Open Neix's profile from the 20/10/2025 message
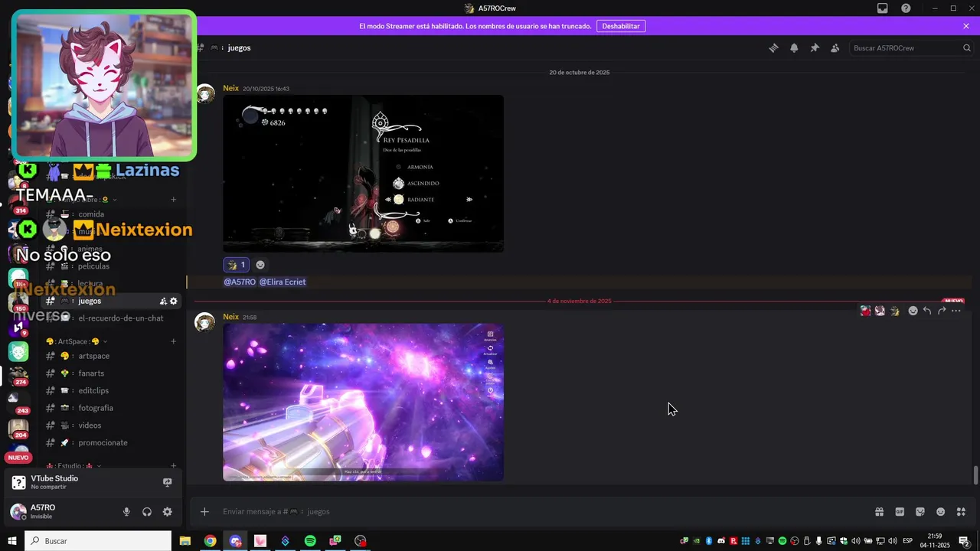980x551 pixels. (x=230, y=88)
